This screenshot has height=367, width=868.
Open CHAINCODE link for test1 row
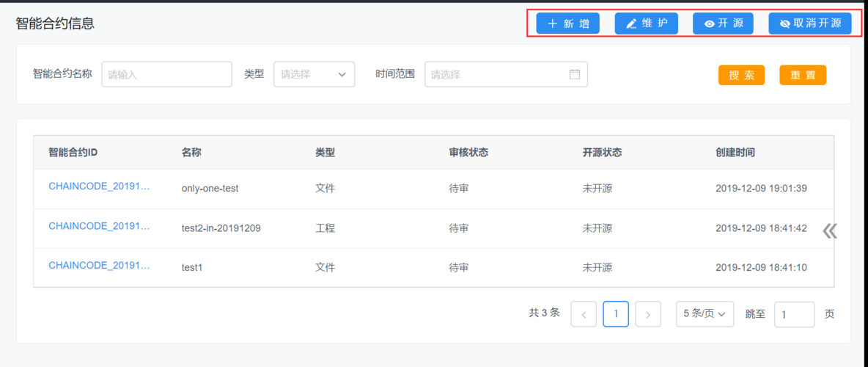99,266
